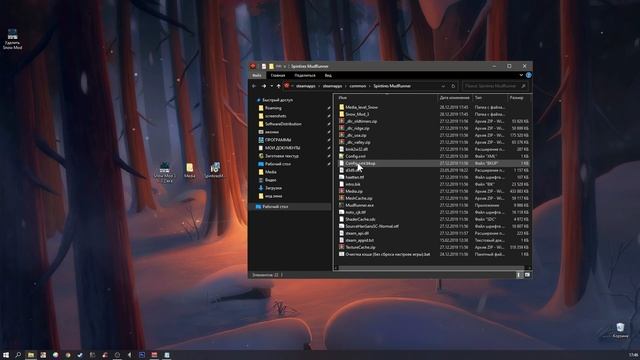Open the Media folder on desktop
This screenshot has height=360, width=640.
point(189,170)
